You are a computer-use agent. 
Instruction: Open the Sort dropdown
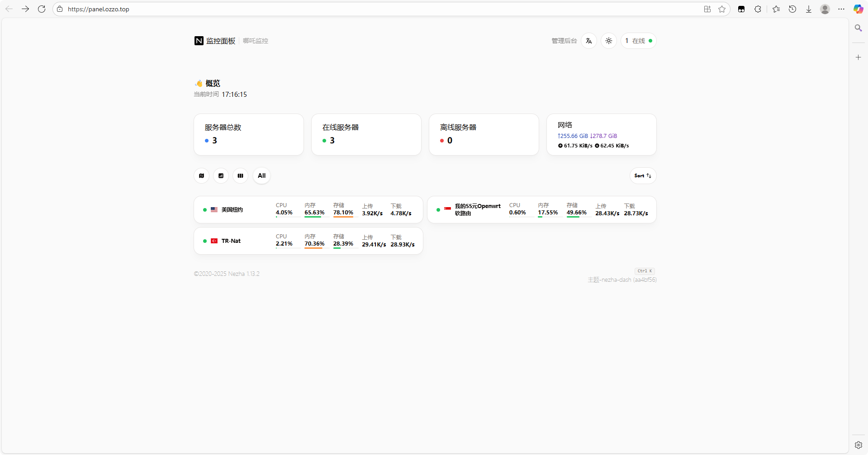[642, 176]
